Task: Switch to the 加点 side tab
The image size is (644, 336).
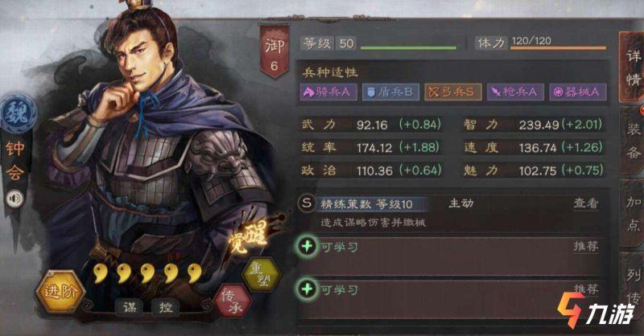Action: tap(633, 214)
